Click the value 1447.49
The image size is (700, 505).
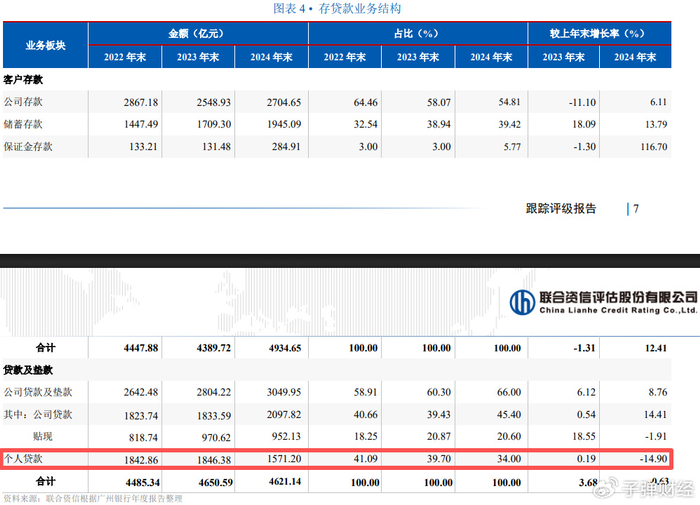141,125
